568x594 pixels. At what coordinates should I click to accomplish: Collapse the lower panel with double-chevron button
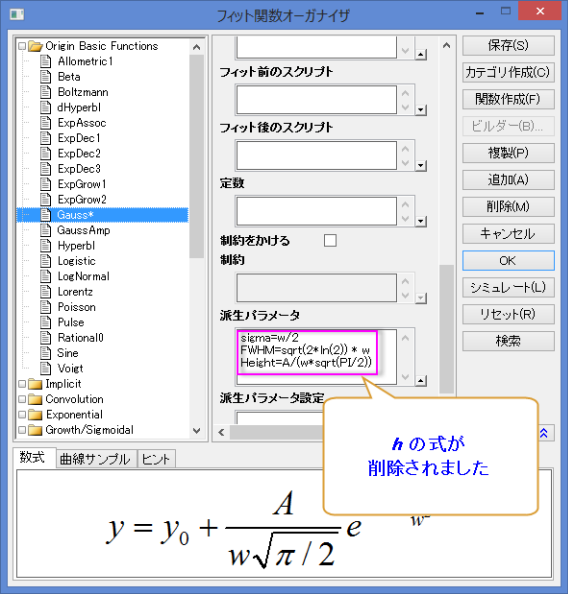544,433
